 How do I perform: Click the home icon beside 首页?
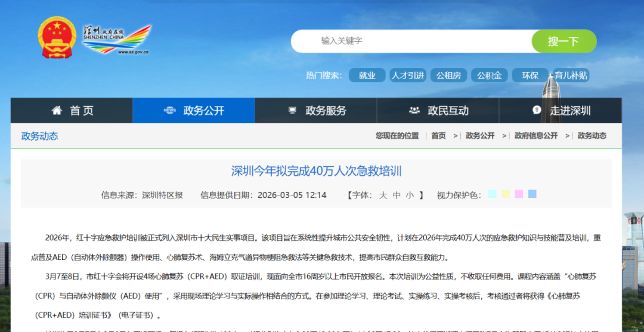(x=57, y=110)
